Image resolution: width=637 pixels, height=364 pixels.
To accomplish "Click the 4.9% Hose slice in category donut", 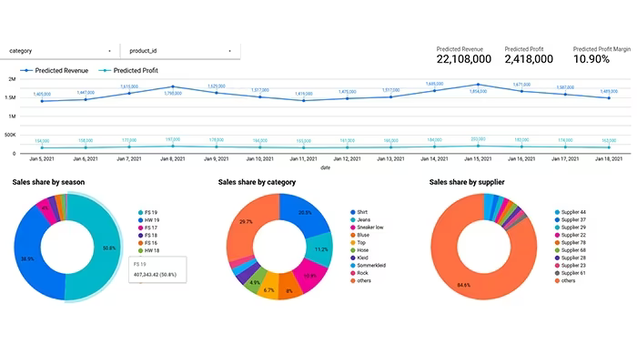I will (x=254, y=280).
